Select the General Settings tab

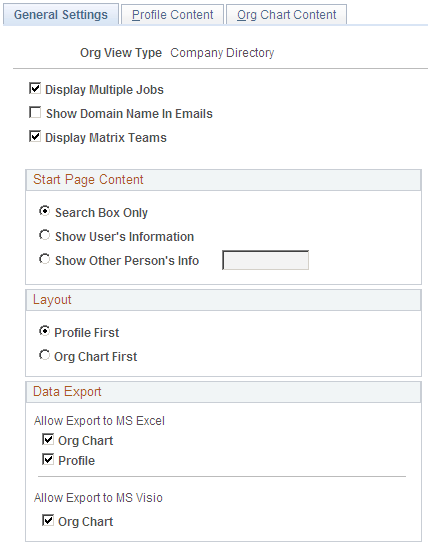tap(61, 15)
